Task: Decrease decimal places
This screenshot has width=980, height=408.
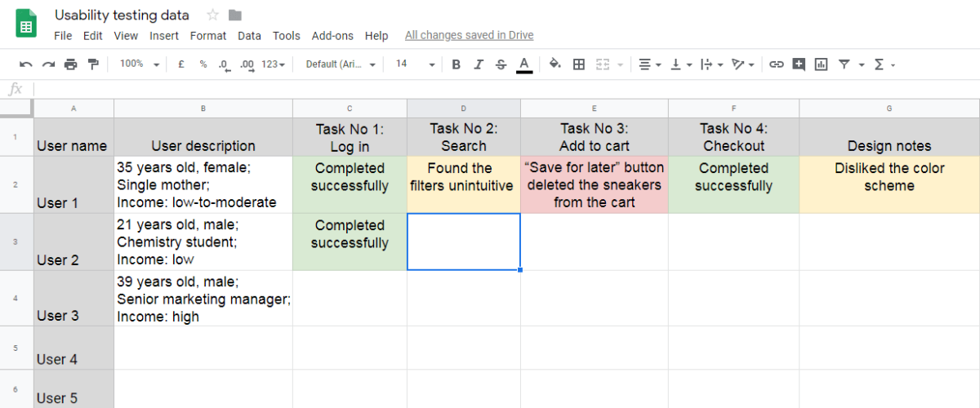Action: 225,64
